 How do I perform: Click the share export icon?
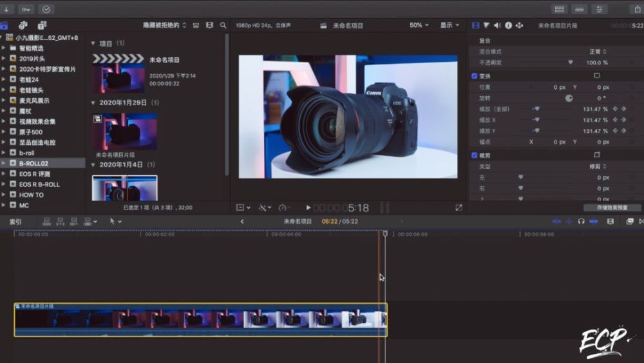[637, 9]
